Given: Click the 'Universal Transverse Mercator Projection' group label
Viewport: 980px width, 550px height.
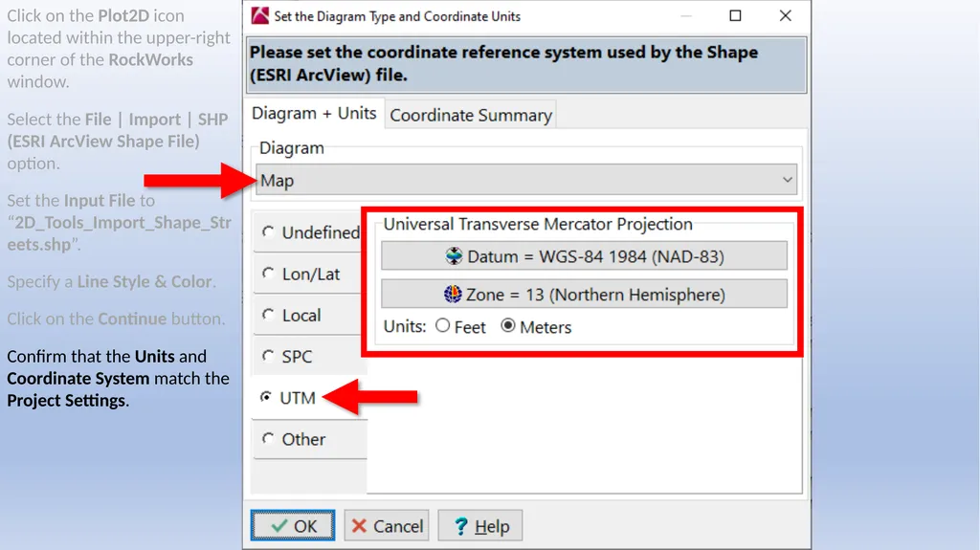Looking at the screenshot, I should point(538,225).
